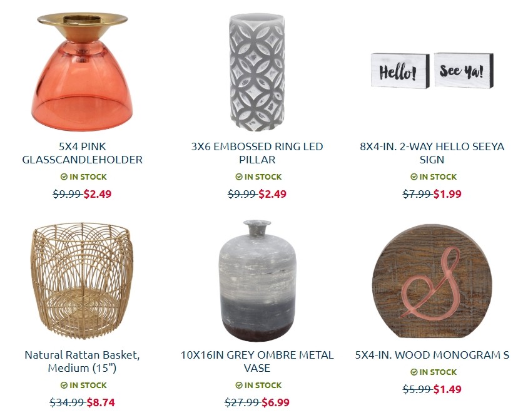
Task: Click the Natural Rattan Basket, Medium title
Action: click(x=82, y=362)
